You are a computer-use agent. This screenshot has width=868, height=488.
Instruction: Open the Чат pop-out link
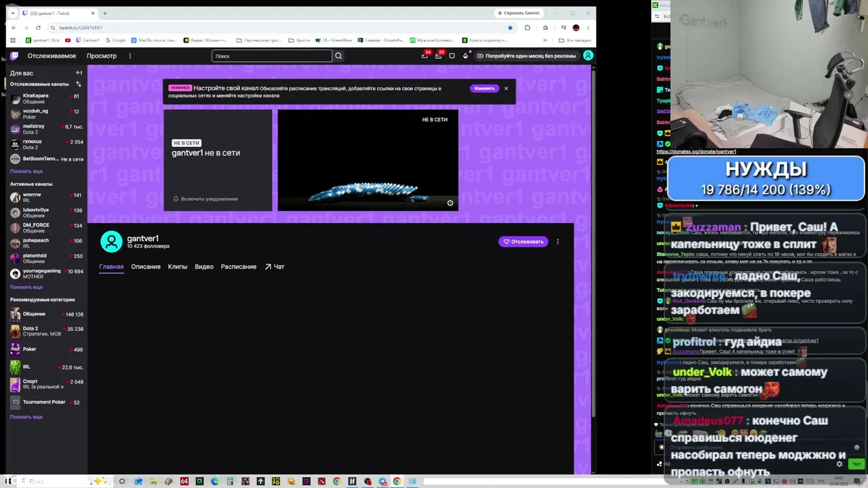click(x=275, y=266)
